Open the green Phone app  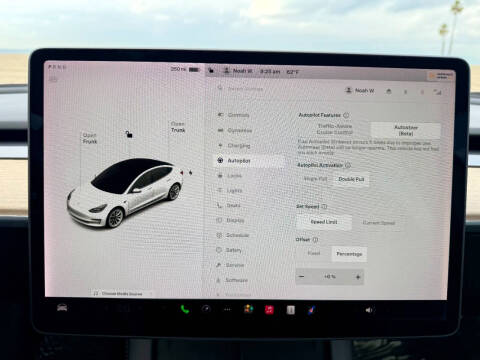[185, 309]
